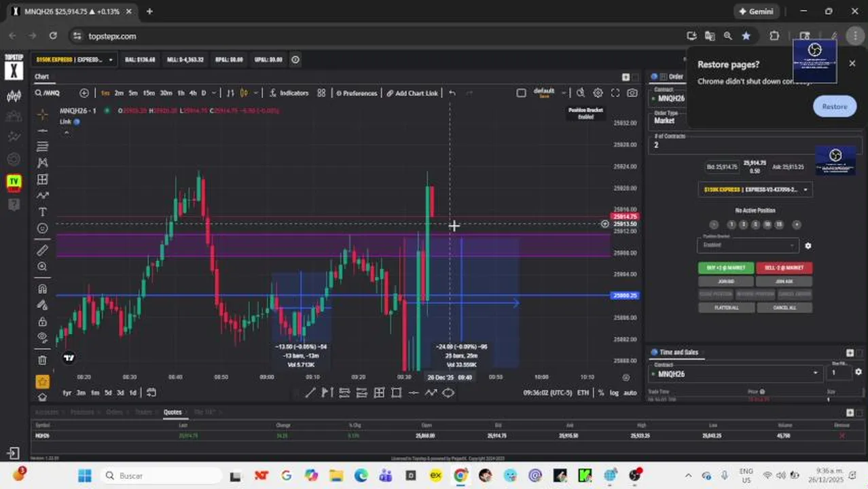The image size is (868, 489).
Task: Open position bracket settings gear
Action: [x=808, y=246]
